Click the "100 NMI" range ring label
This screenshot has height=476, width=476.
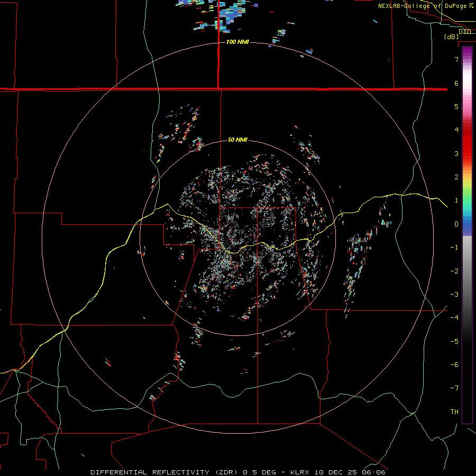coord(237,42)
